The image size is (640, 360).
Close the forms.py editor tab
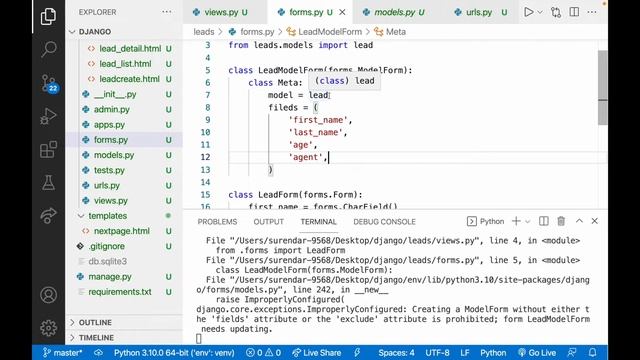pos(342,12)
